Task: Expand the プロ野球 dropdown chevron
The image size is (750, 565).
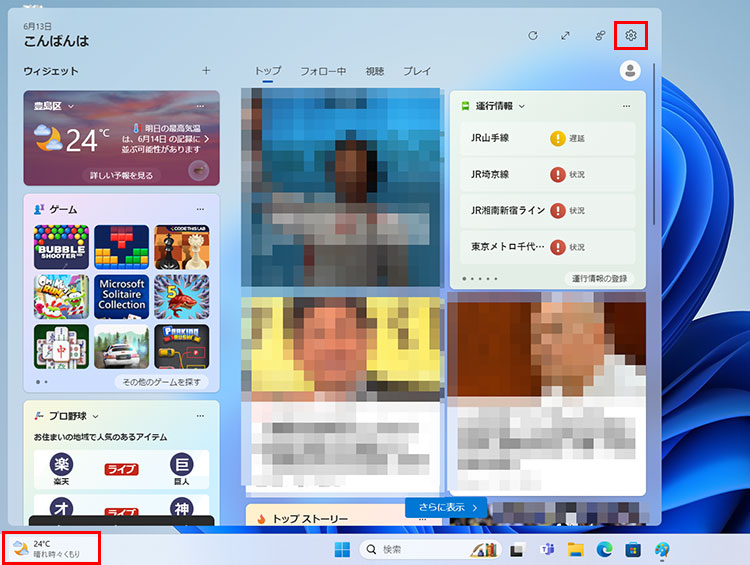Action: coord(95,416)
